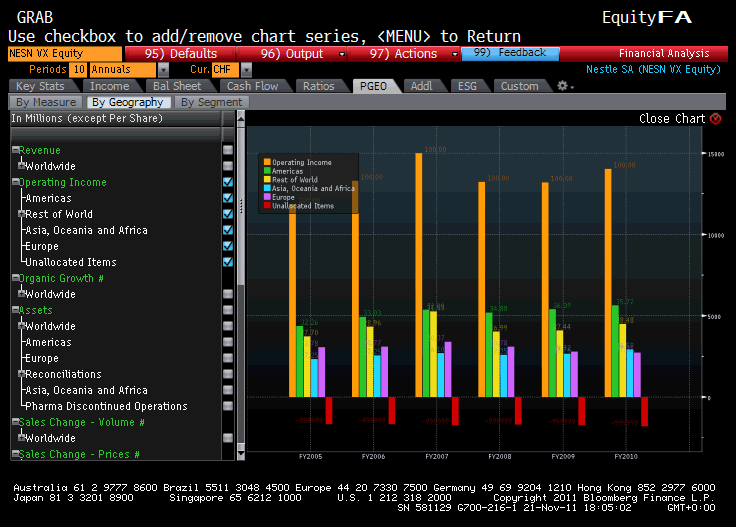Switch to the Bal Sheet tab
Screen dimensions: 736x527
click(x=177, y=86)
